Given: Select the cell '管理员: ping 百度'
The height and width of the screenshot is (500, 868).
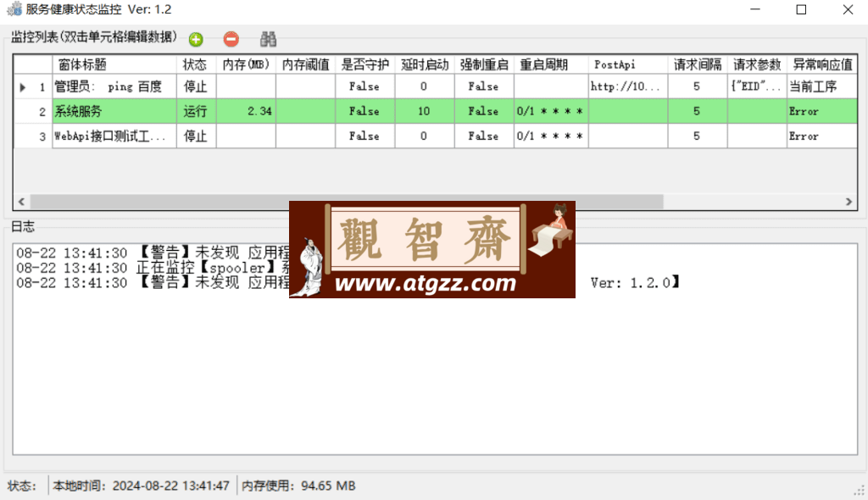Looking at the screenshot, I should click(x=114, y=86).
